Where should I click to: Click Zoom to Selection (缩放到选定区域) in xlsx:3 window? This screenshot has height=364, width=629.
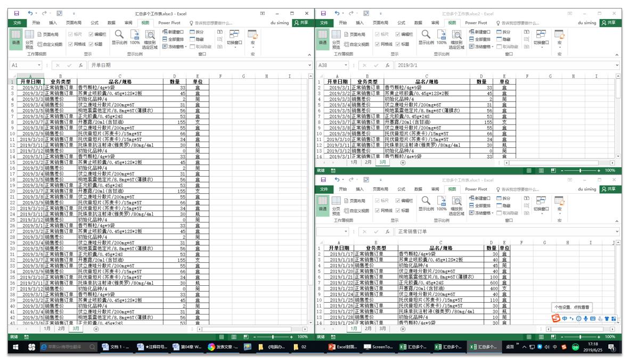point(150,39)
